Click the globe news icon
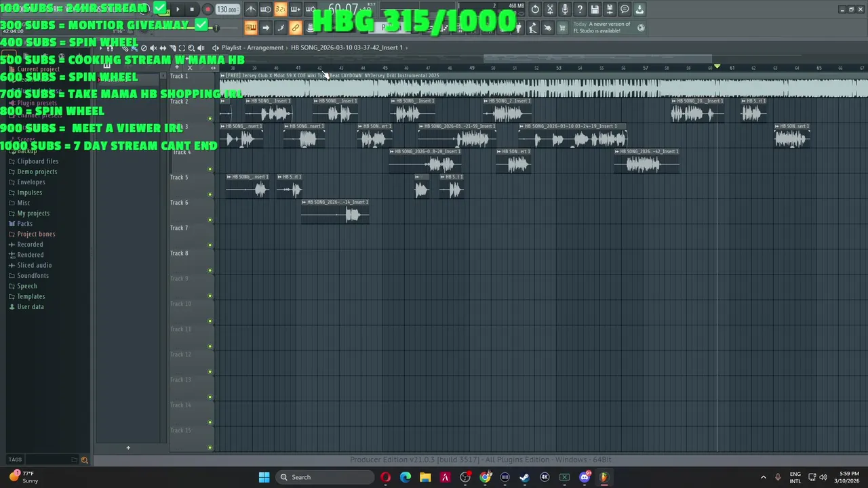 pos(641,28)
